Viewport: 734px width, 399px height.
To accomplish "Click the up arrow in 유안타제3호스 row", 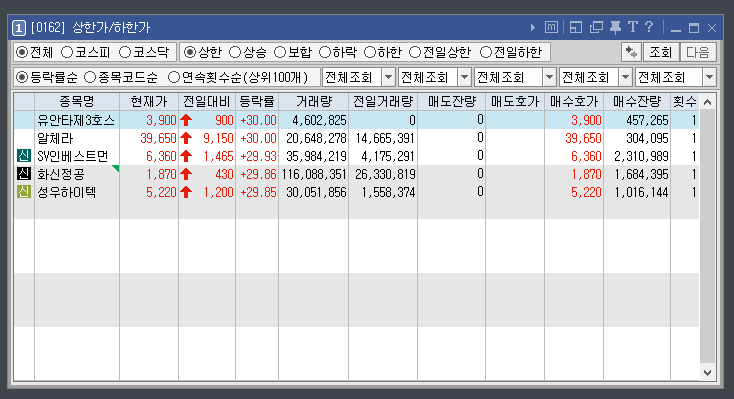I will point(186,120).
